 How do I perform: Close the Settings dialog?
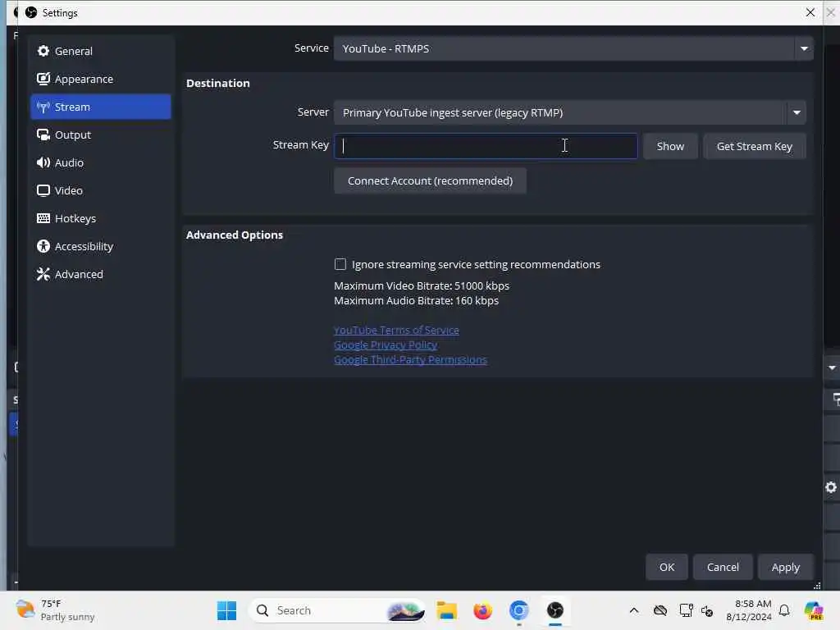(x=810, y=12)
